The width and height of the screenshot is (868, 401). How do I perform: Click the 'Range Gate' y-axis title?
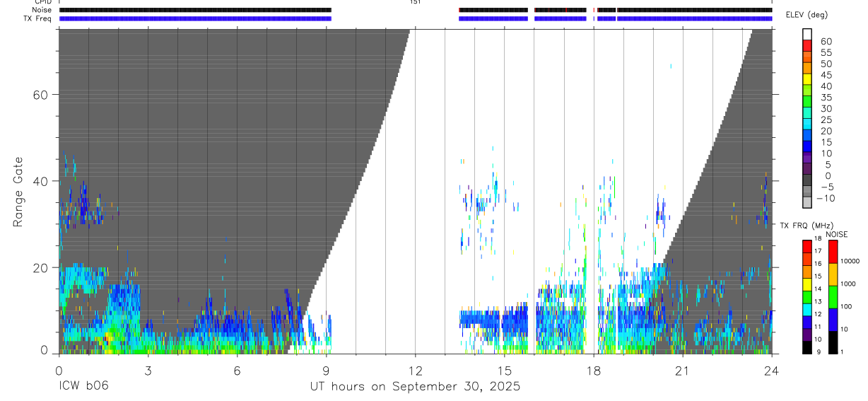(x=19, y=192)
